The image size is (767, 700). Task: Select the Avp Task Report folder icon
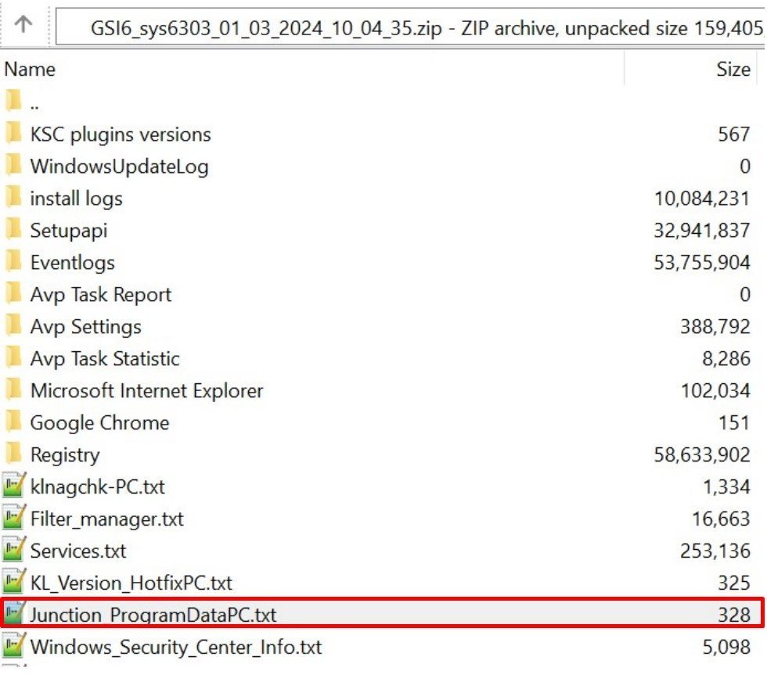pyautogui.click(x=14, y=293)
